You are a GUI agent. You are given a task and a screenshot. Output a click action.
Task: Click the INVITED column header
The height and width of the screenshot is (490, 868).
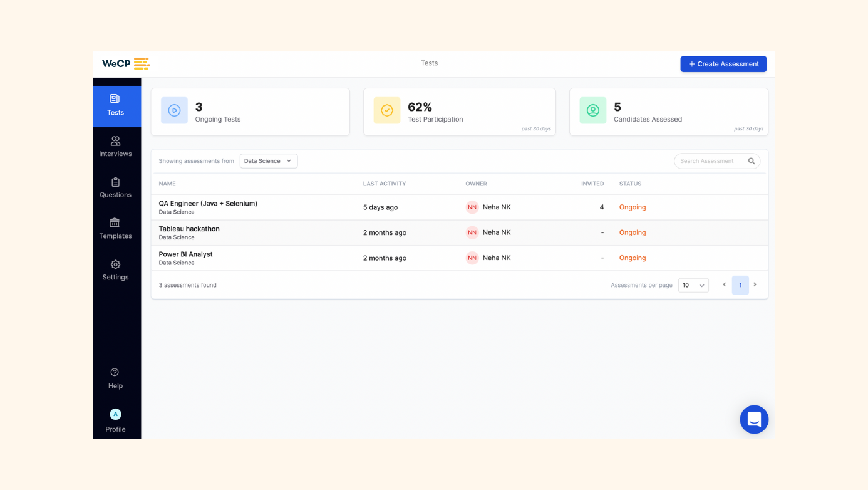pyautogui.click(x=592, y=184)
